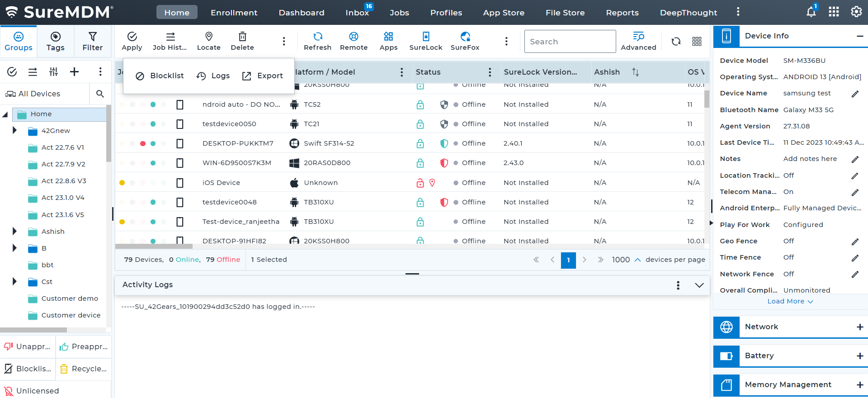Open devices per page dropdown
The height and width of the screenshot is (398, 868).
pos(626,260)
